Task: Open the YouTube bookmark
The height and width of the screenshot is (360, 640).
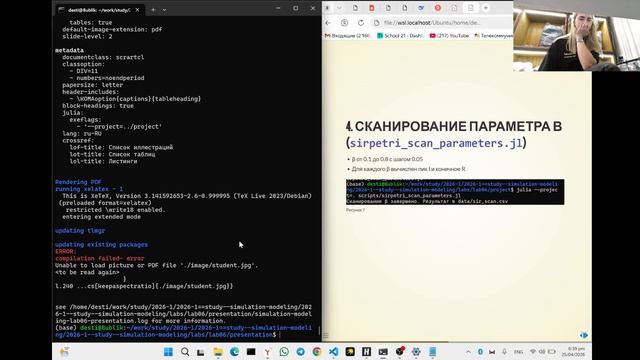Action: click(449, 36)
